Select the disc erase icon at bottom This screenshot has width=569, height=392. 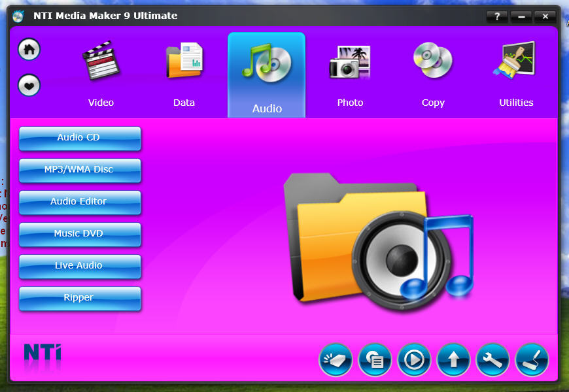coord(336,360)
